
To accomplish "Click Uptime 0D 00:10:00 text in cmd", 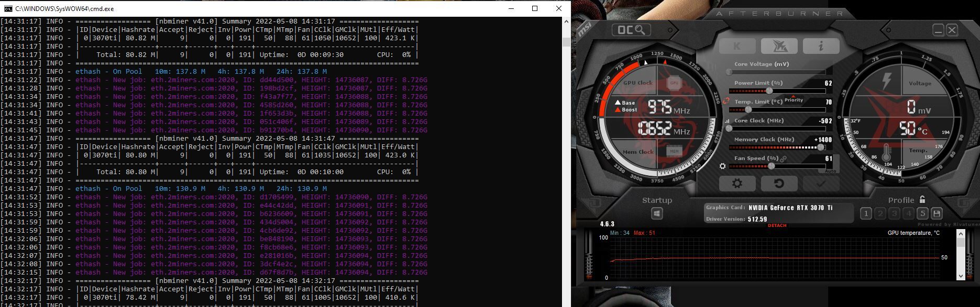I will [302, 172].
